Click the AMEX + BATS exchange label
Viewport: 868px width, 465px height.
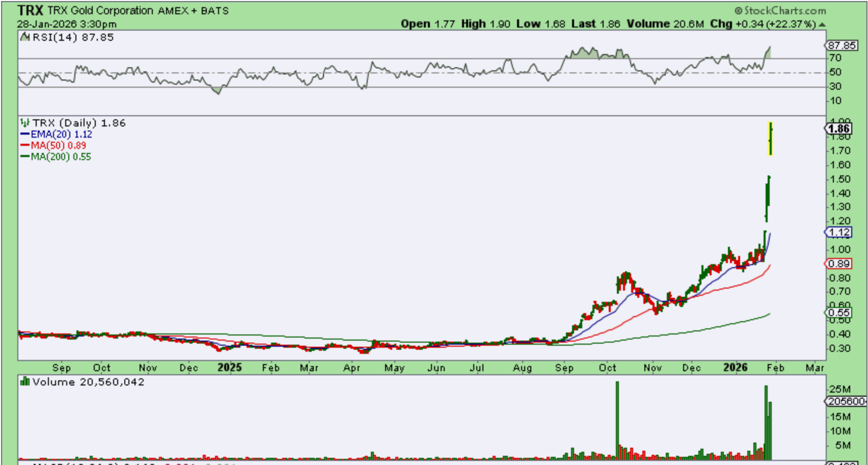point(193,11)
